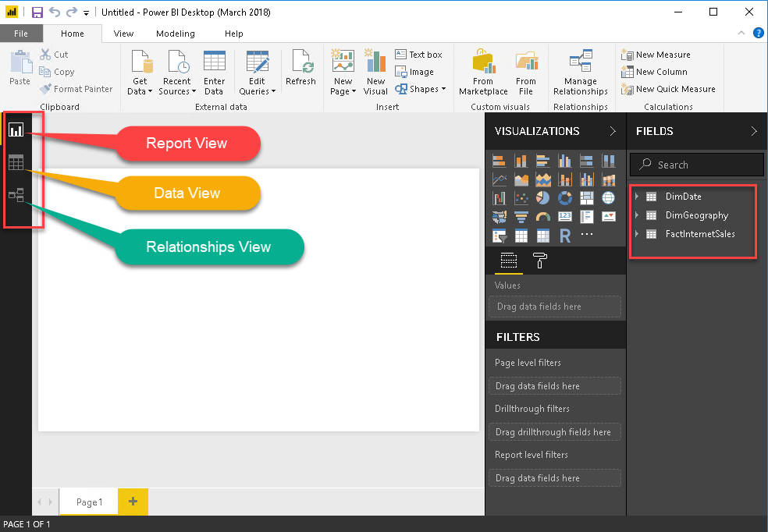Add a new page with the plus button
Image resolution: width=768 pixels, height=532 pixels.
132,502
